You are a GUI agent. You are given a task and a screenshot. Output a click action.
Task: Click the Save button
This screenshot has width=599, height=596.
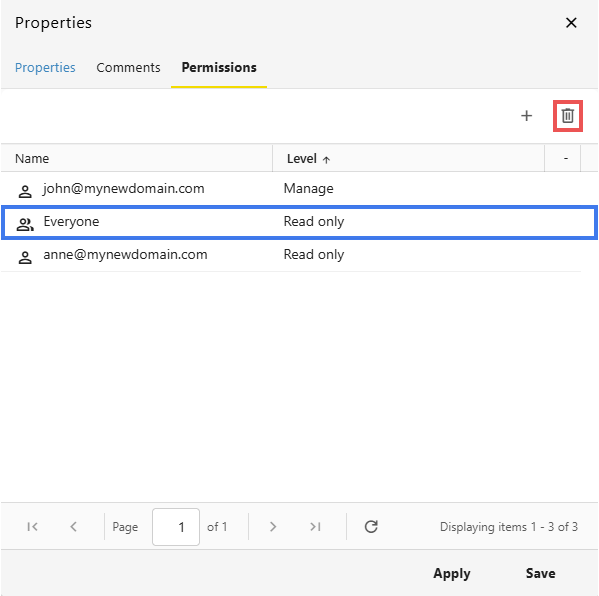541,573
